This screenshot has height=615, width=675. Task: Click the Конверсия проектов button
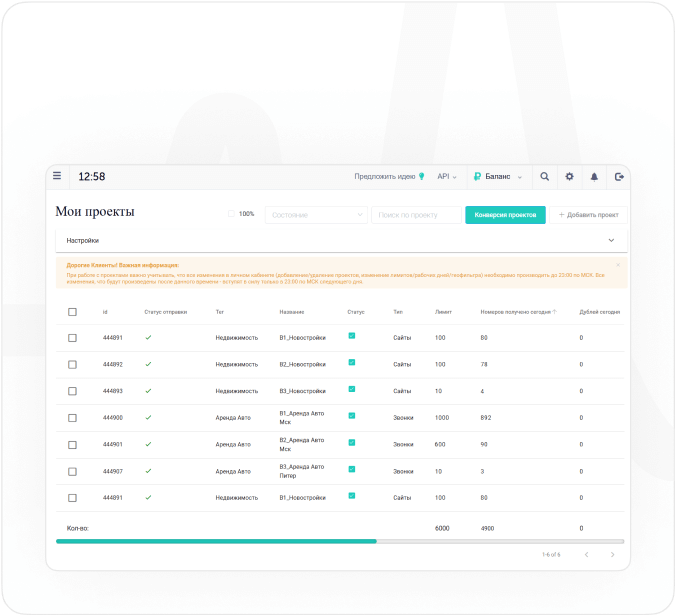pyautogui.click(x=505, y=215)
